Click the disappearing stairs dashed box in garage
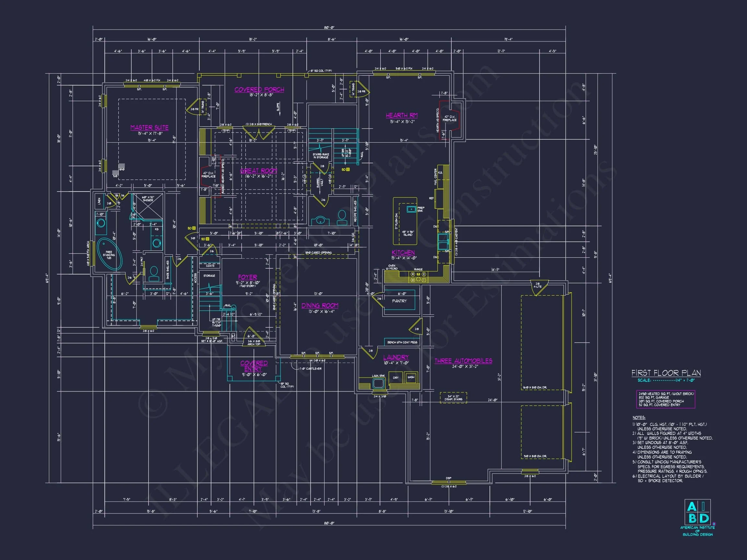 click(453, 397)
